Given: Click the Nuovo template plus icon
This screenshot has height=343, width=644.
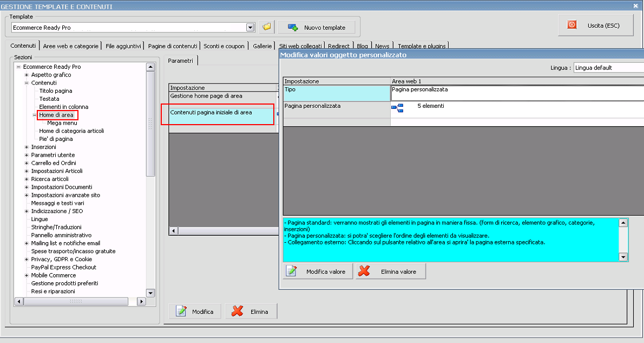Looking at the screenshot, I should 293,28.
